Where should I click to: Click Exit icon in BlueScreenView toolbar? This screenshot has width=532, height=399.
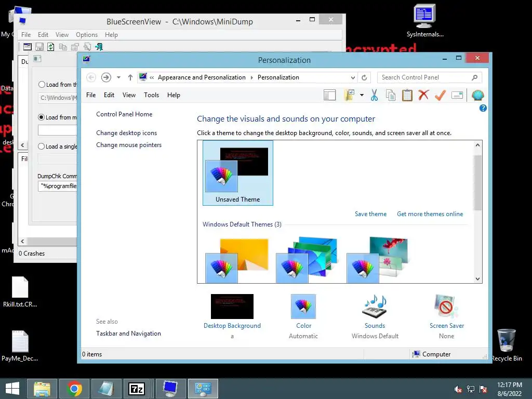click(x=99, y=47)
